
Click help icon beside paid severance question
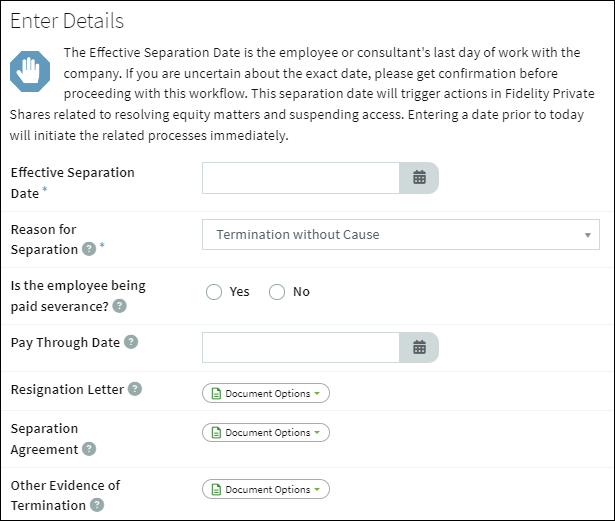120,306
